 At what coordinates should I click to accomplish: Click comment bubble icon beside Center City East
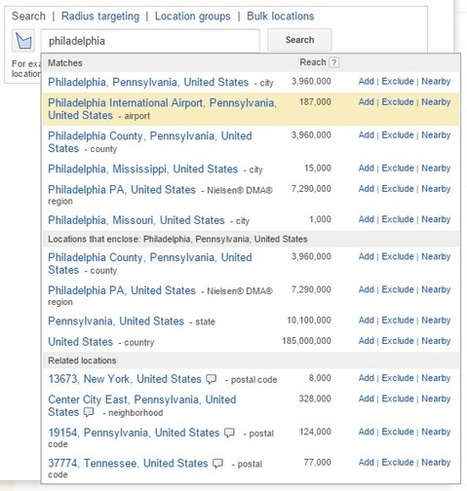(x=89, y=412)
